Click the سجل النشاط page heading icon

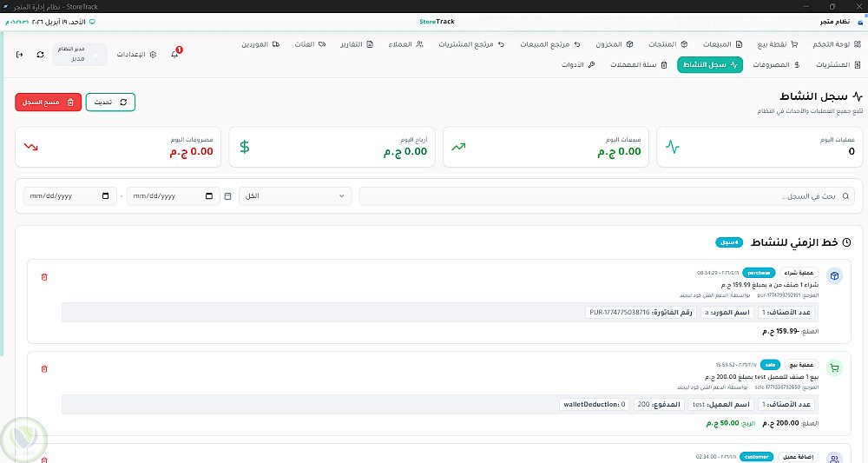(858, 96)
